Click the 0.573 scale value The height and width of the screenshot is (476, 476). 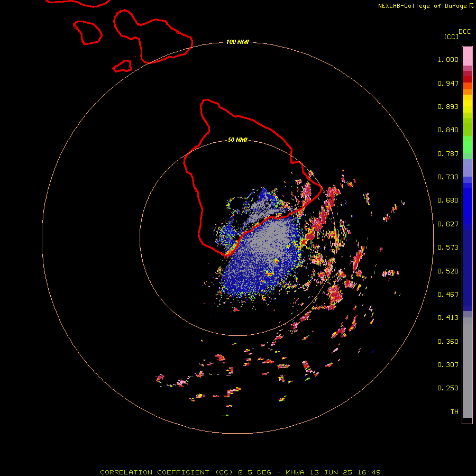pos(448,248)
